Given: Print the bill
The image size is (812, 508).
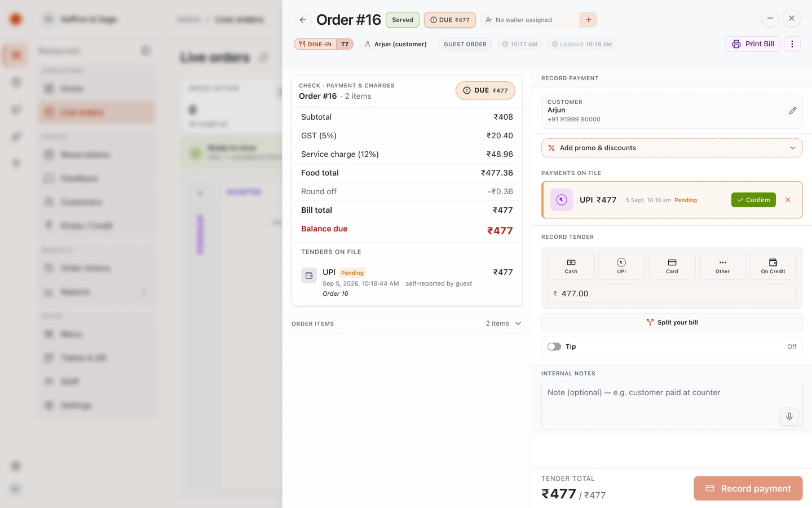Looking at the screenshot, I should point(753,44).
